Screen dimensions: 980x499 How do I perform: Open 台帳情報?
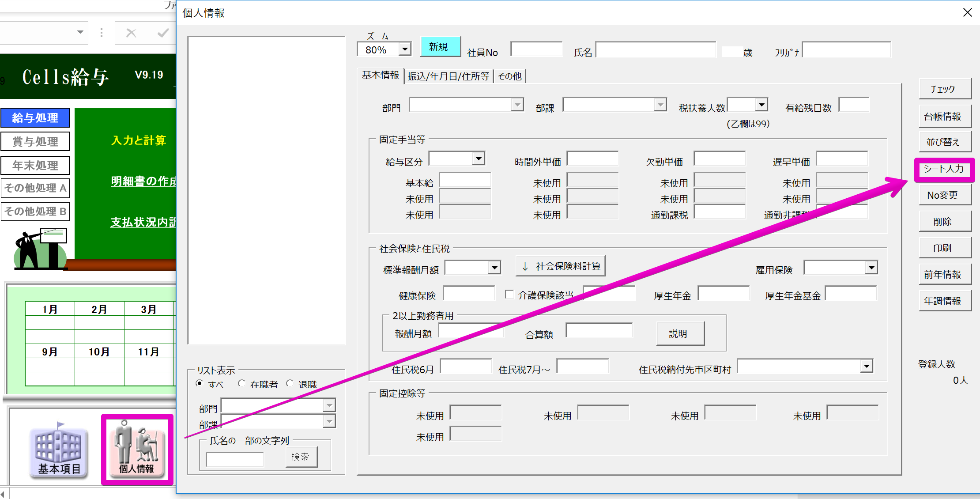pyautogui.click(x=945, y=116)
